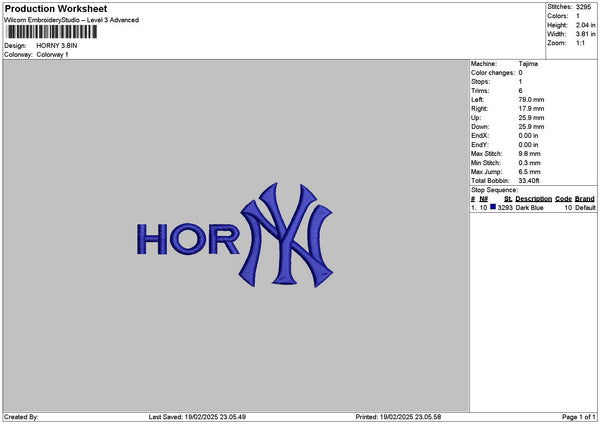Click the 'Created By:' footer label

coord(21,417)
